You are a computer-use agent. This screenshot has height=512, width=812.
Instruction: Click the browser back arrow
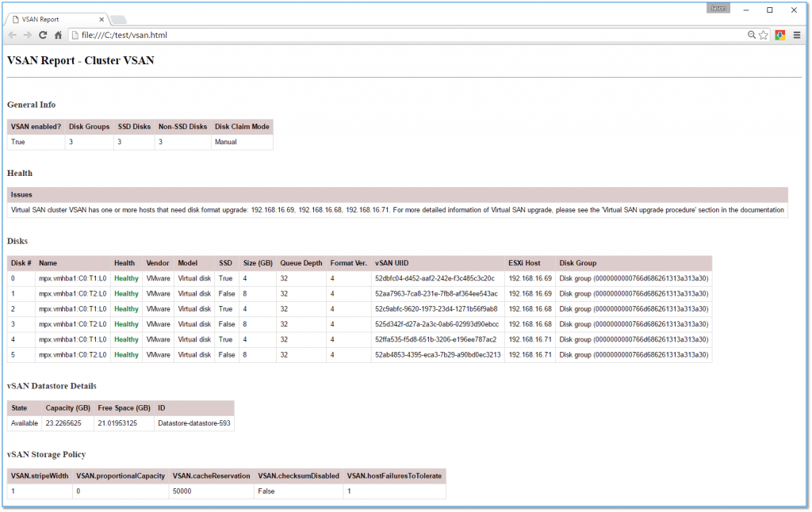pos(13,35)
